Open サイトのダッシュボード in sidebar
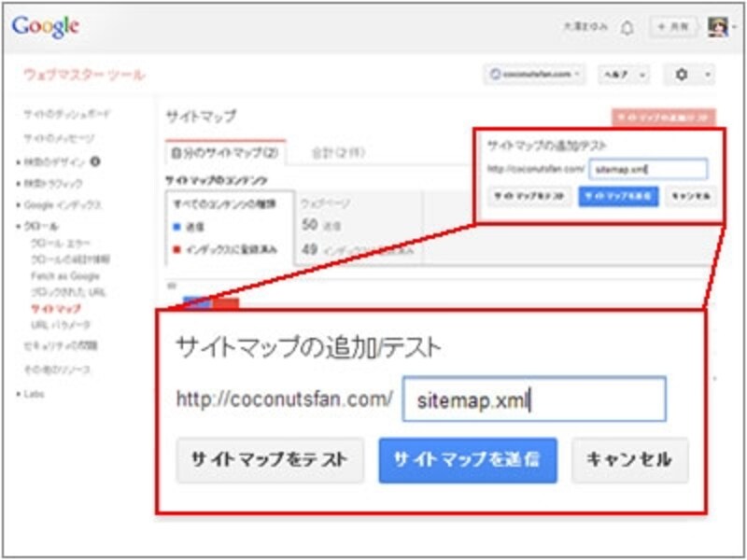747x560 pixels. [66, 114]
